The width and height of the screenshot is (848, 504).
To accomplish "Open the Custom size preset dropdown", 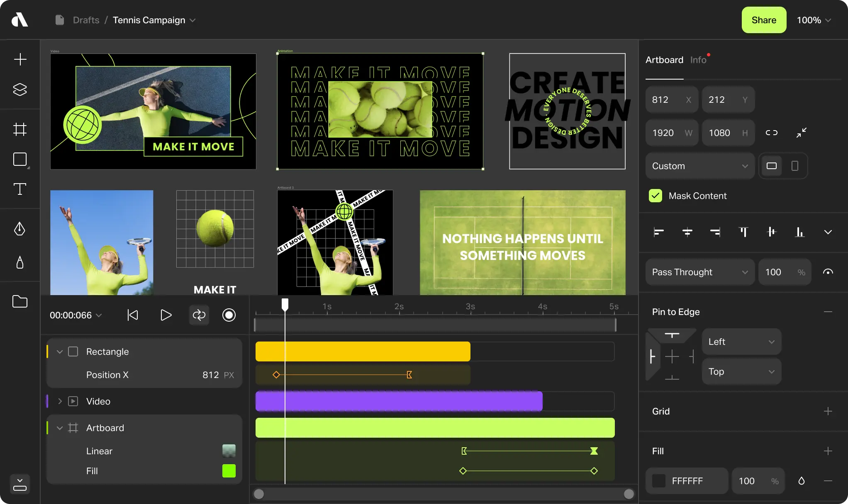I will click(x=699, y=166).
